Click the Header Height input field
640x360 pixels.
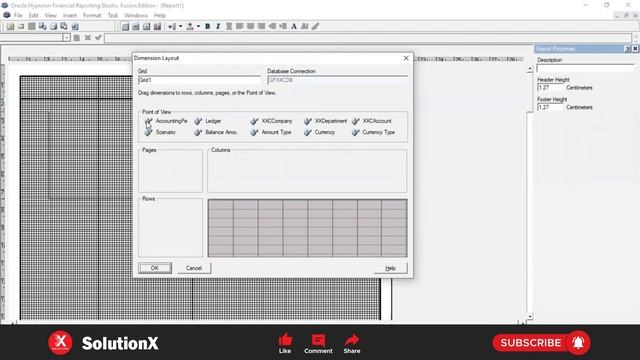point(550,88)
